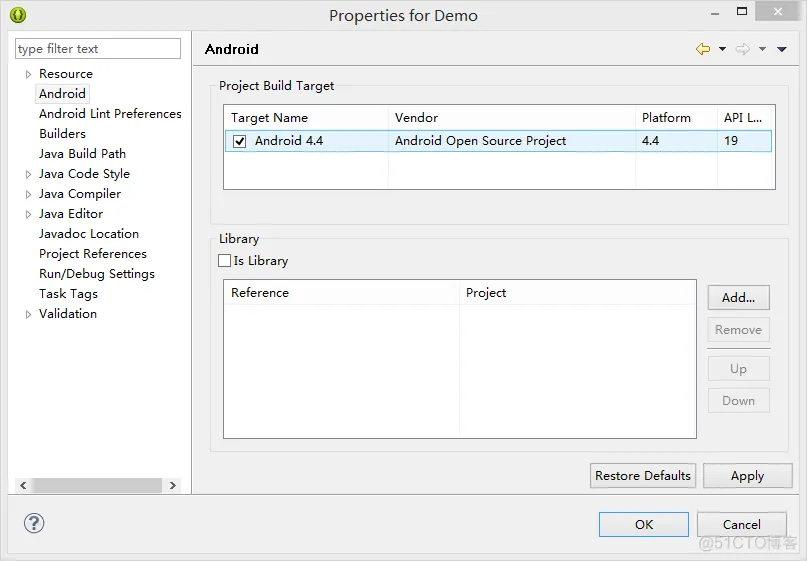807x561 pixels.
Task: Click the Up button
Action: click(739, 369)
